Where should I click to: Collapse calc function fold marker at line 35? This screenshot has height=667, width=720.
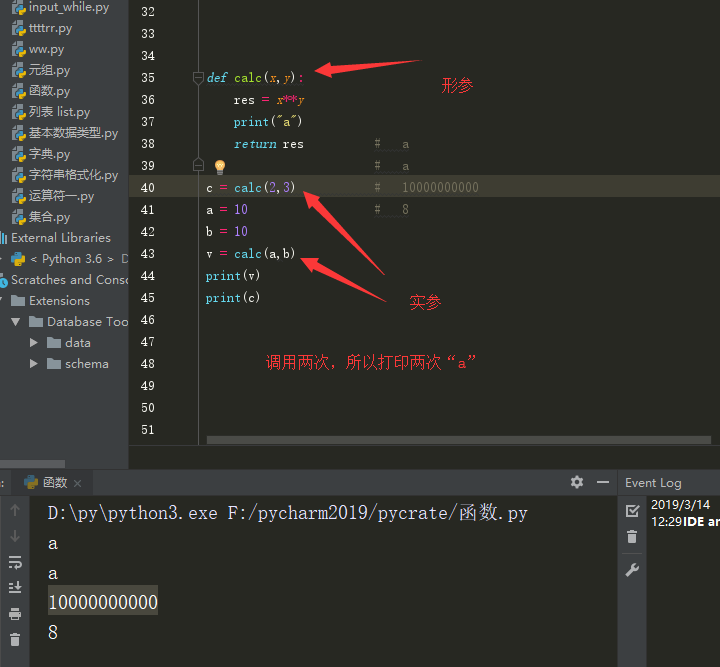point(198,78)
